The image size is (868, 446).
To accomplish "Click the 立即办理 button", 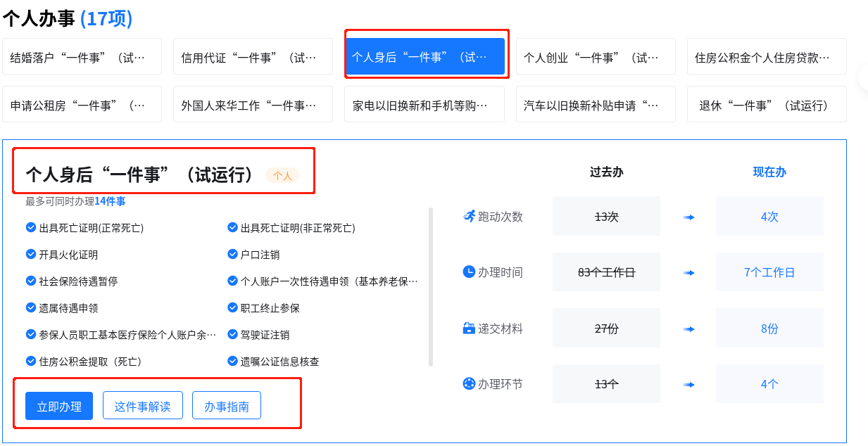I will click(x=59, y=406).
